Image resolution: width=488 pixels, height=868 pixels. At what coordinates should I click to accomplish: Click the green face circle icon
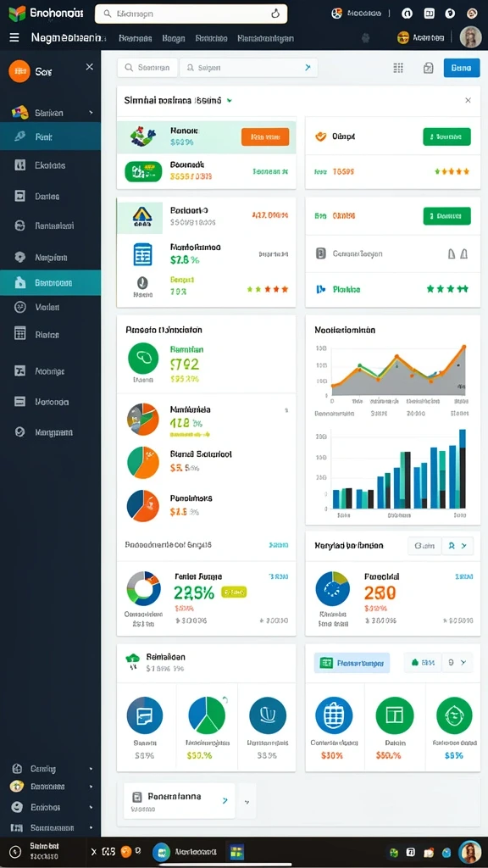[454, 715]
